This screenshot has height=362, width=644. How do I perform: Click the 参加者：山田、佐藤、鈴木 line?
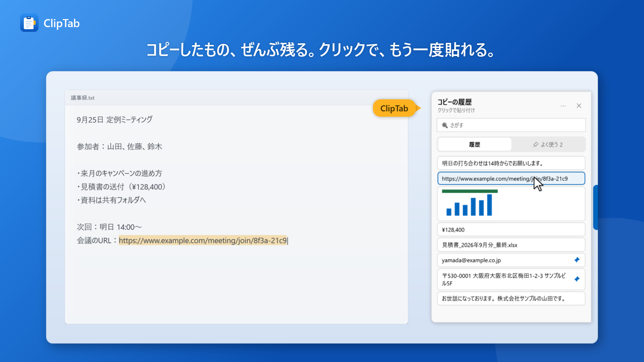click(119, 146)
